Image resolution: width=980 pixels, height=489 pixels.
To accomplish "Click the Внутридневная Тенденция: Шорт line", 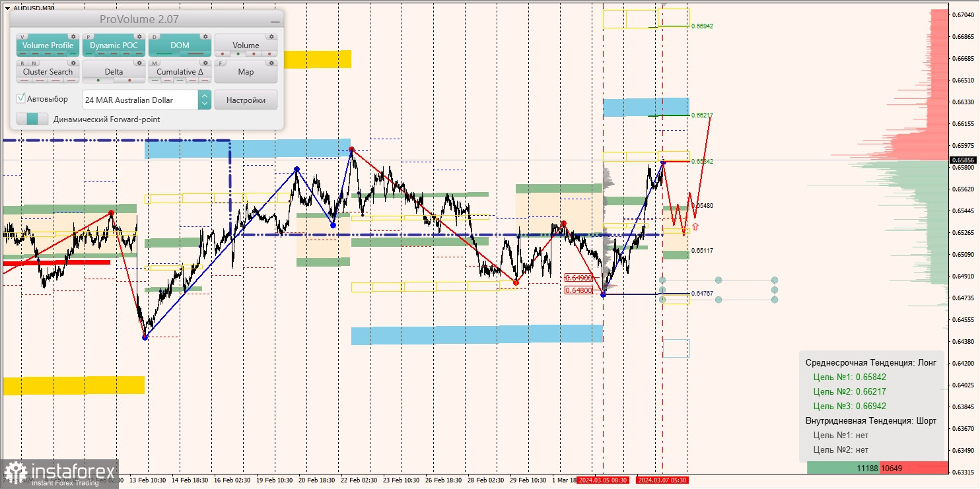I will click(871, 421).
